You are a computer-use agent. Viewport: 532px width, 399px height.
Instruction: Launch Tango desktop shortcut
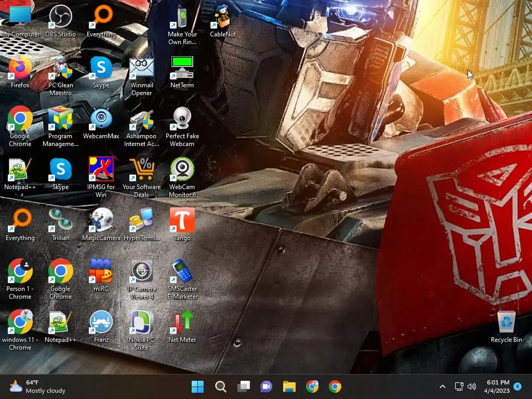(182, 224)
